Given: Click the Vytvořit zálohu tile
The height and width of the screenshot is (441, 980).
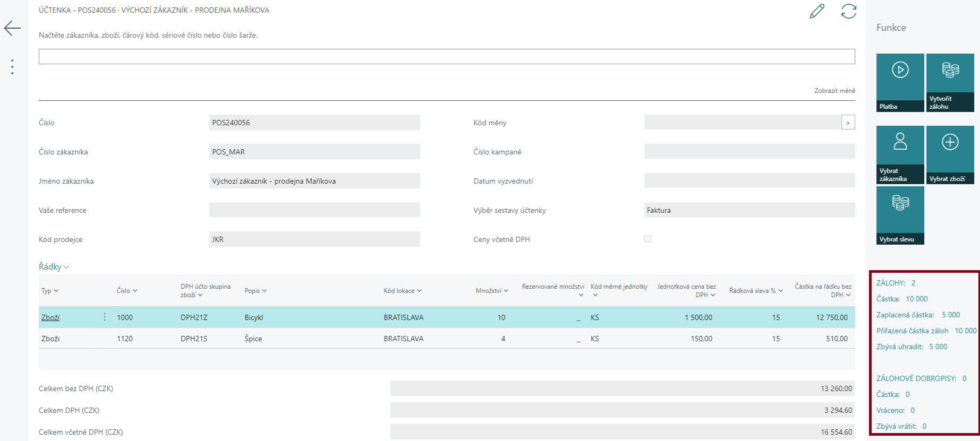Looking at the screenshot, I should 950,83.
